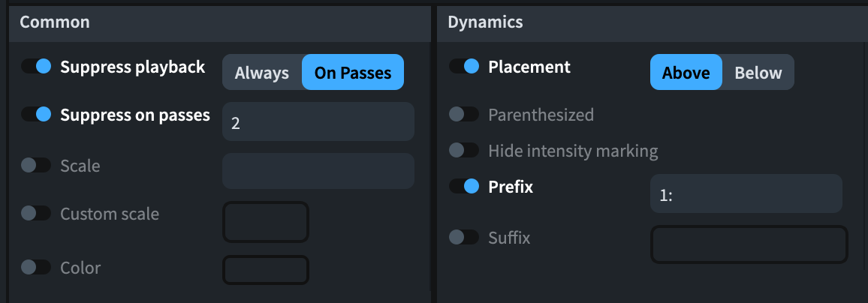Click the Suppress on passes field
The height and width of the screenshot is (303, 868).
point(318,122)
